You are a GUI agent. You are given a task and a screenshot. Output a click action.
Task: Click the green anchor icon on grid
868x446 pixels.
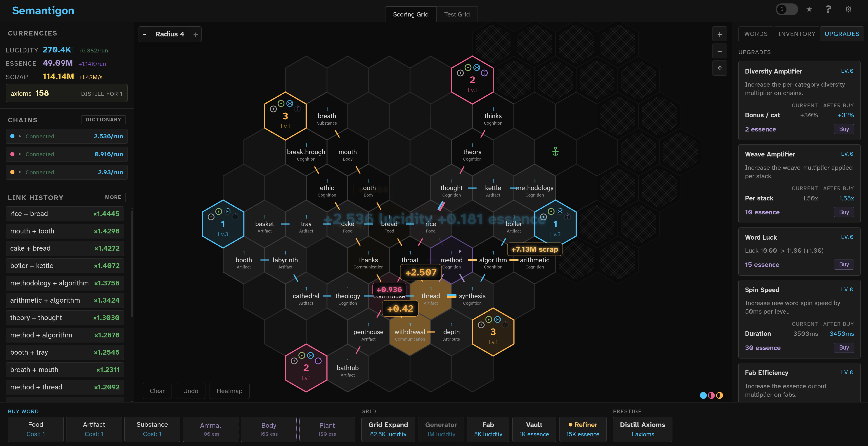click(555, 151)
